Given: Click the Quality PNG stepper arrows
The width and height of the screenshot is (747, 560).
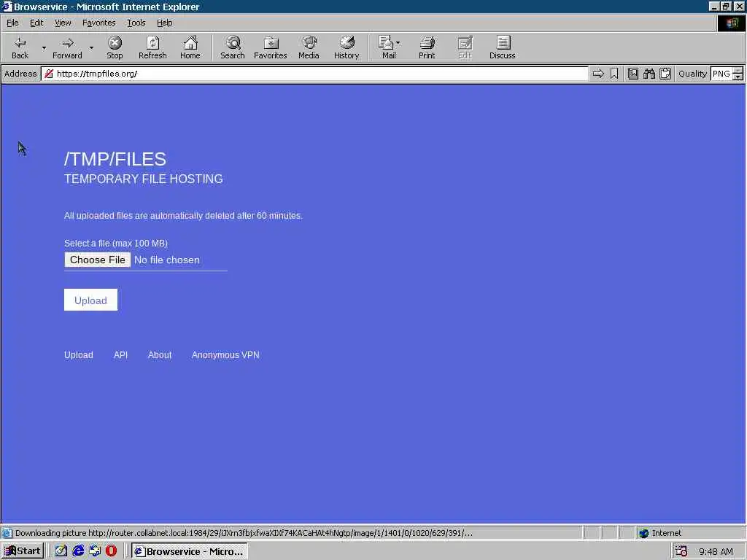Looking at the screenshot, I should click(x=738, y=74).
